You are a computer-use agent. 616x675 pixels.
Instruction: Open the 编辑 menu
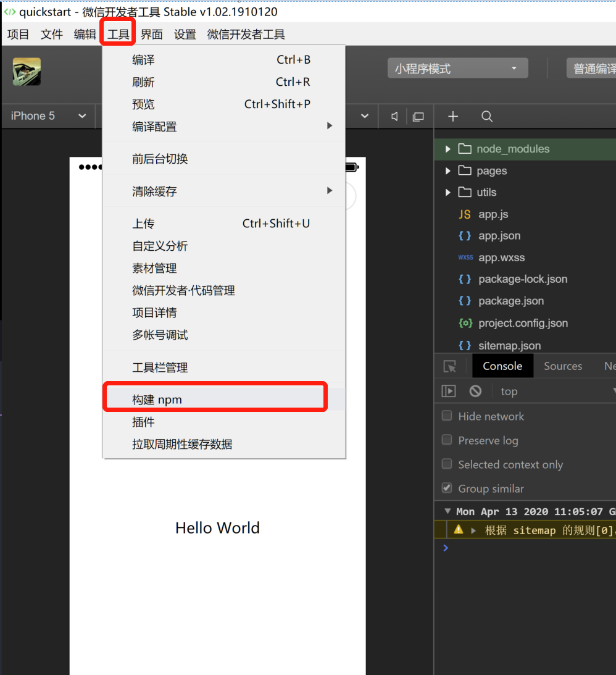(x=85, y=34)
